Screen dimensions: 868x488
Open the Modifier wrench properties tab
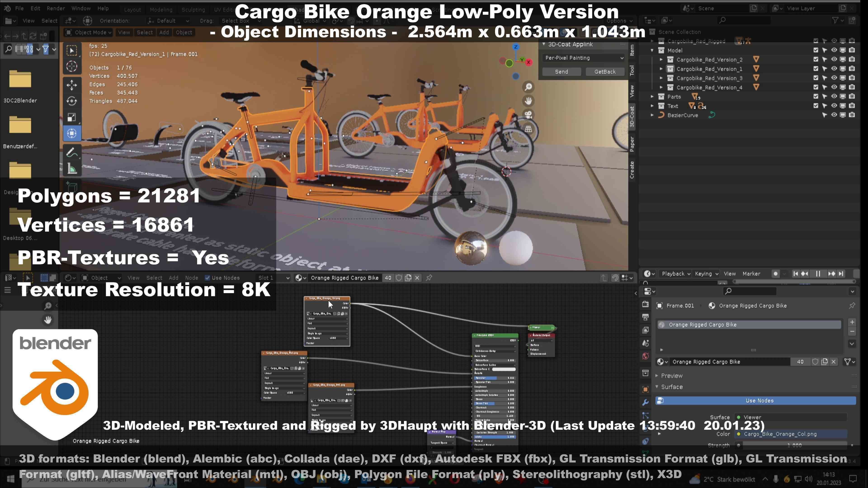point(645,402)
